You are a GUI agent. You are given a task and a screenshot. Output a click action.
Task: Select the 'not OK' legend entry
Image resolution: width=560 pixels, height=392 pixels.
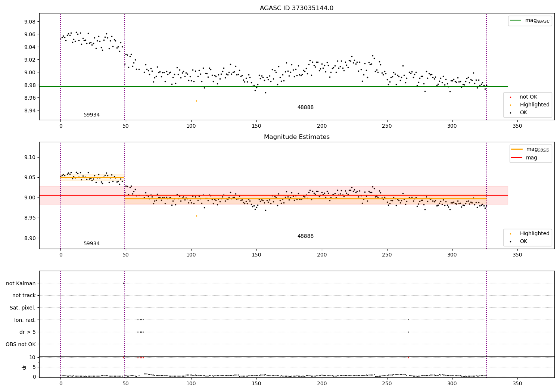click(528, 97)
